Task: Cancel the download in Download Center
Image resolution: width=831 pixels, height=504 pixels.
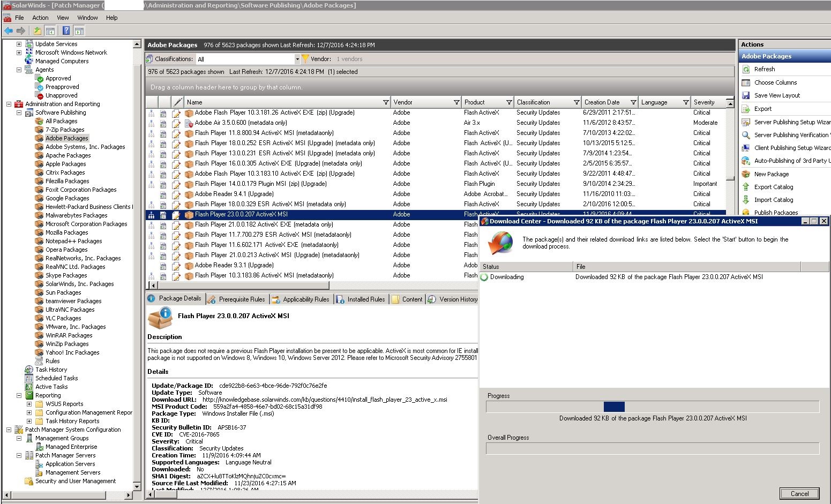Action: (x=799, y=493)
